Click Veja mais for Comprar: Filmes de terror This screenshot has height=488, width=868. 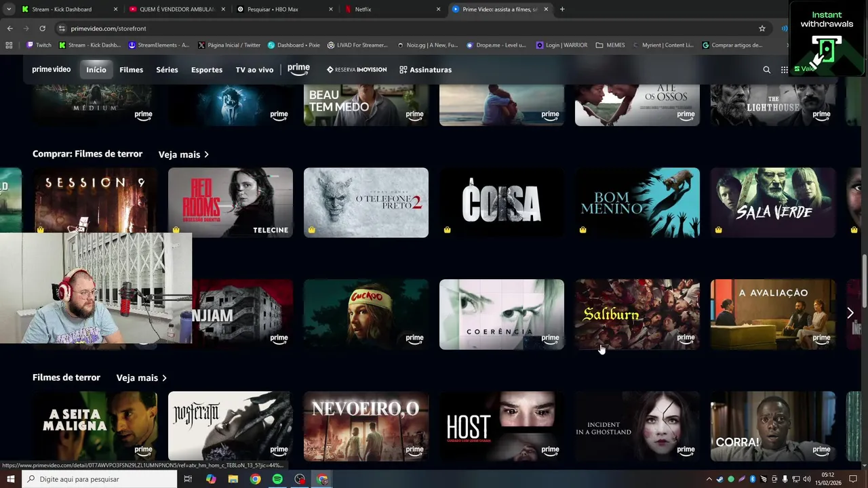pos(184,155)
